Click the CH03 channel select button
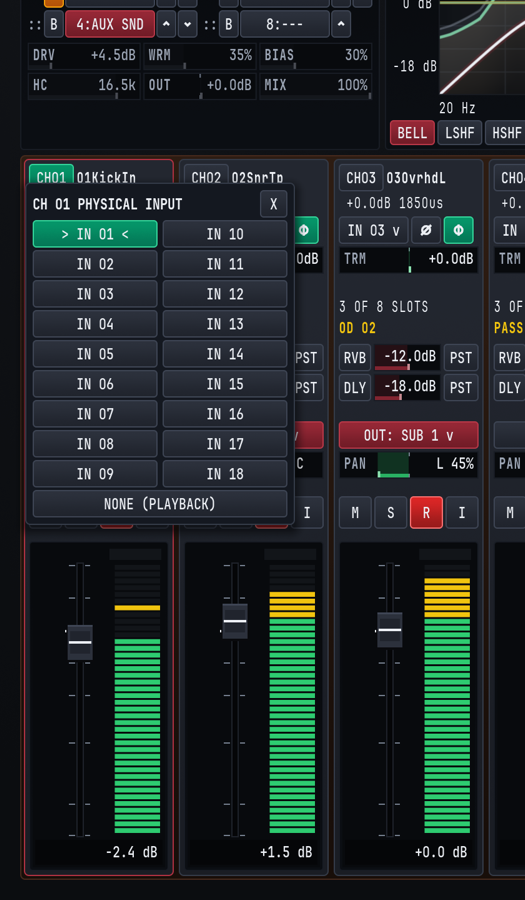 361,177
